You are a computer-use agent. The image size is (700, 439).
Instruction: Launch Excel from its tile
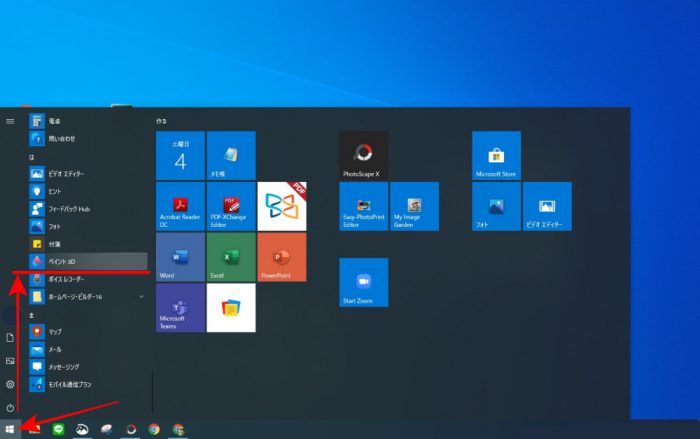pyautogui.click(x=231, y=257)
